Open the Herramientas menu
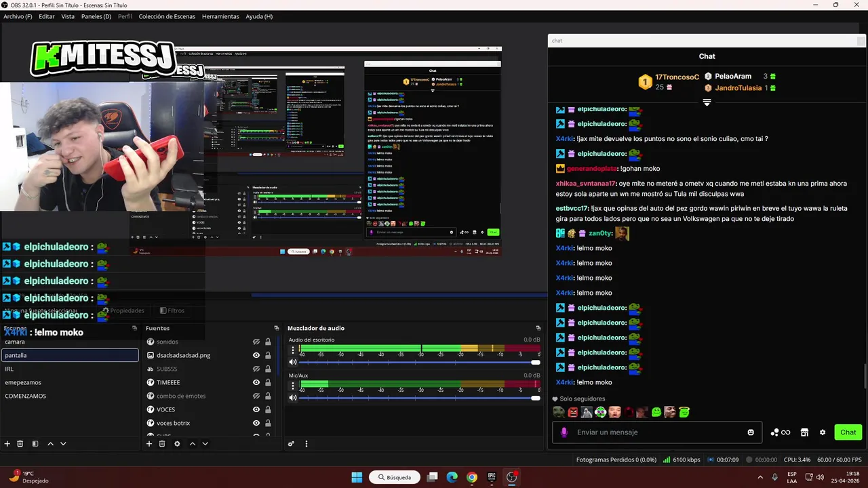The height and width of the screenshot is (488, 868). pyautogui.click(x=220, y=16)
